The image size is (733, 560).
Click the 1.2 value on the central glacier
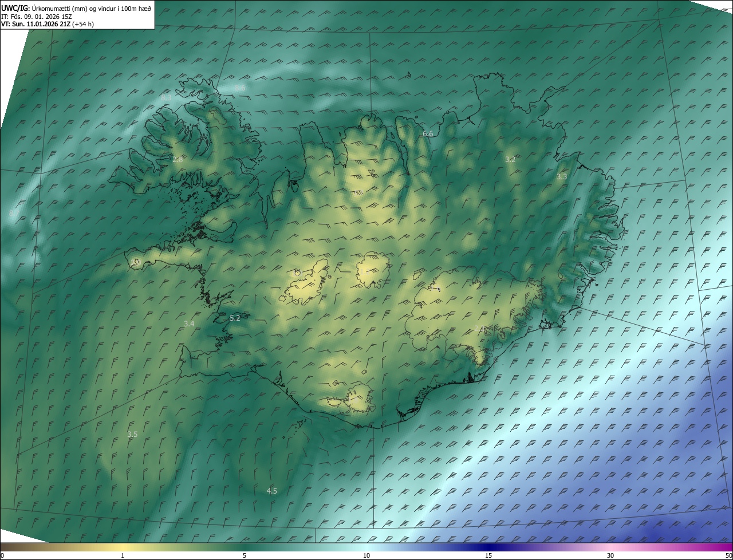coord(364,272)
